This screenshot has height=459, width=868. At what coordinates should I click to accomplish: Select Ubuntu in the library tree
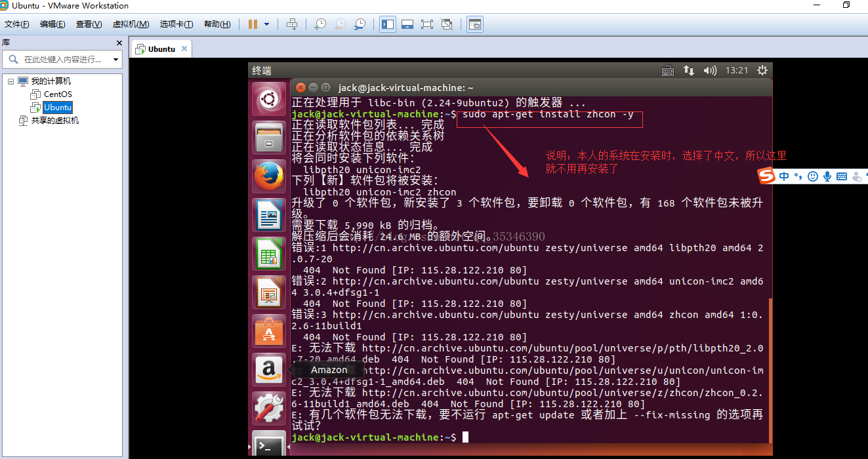tap(58, 107)
